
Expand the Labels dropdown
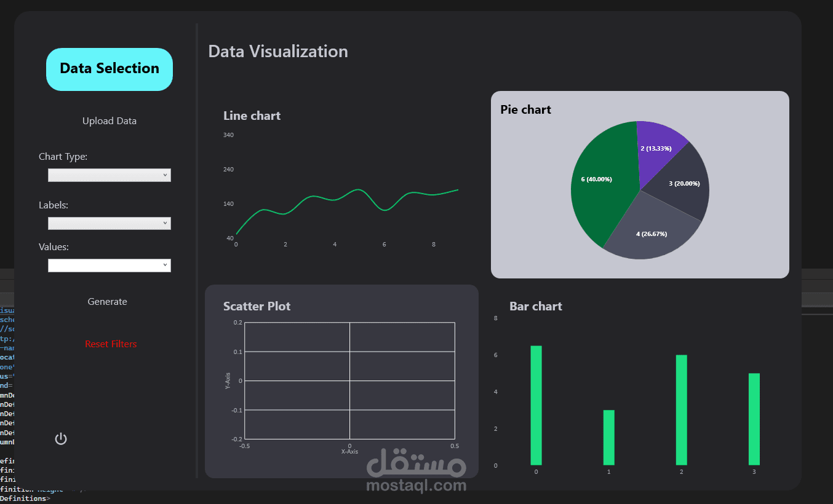110,223
